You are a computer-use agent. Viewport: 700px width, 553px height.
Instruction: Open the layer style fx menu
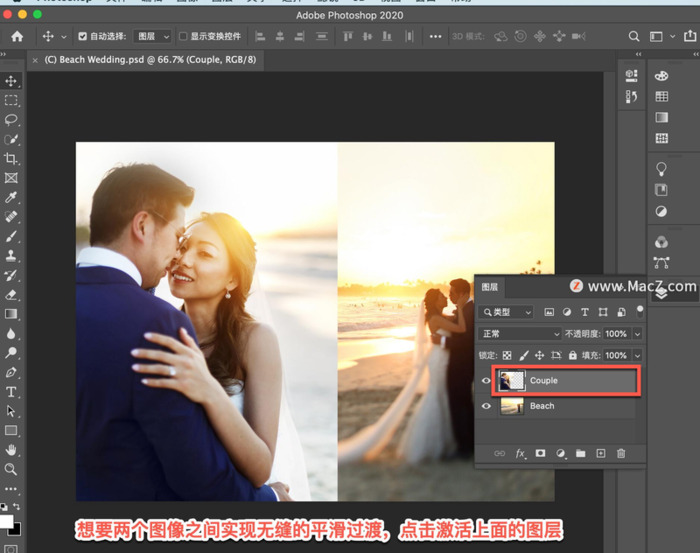[x=520, y=453]
